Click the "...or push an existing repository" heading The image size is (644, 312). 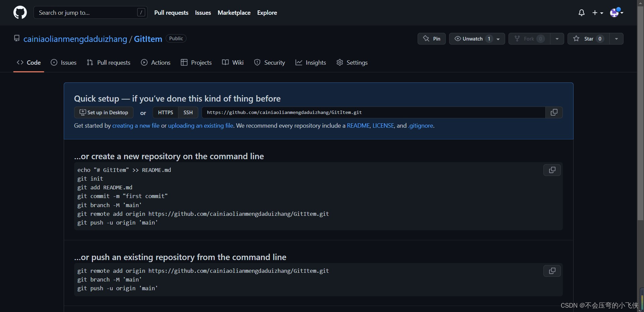(180, 257)
